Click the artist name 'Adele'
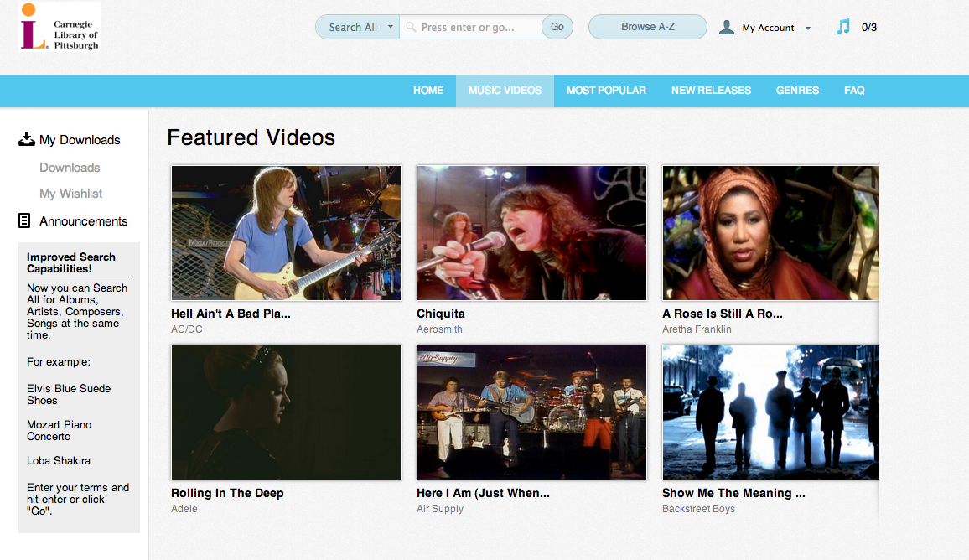The image size is (969, 560). [184, 509]
